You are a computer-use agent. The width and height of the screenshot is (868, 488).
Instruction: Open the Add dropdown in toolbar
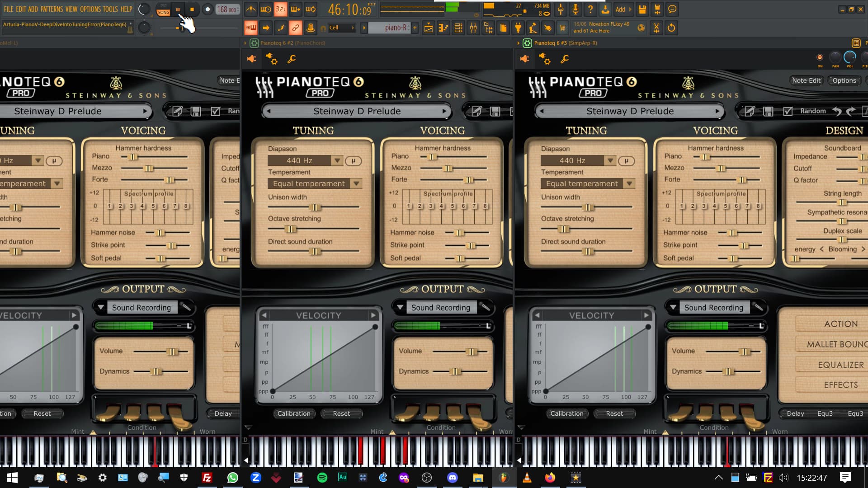(x=623, y=9)
